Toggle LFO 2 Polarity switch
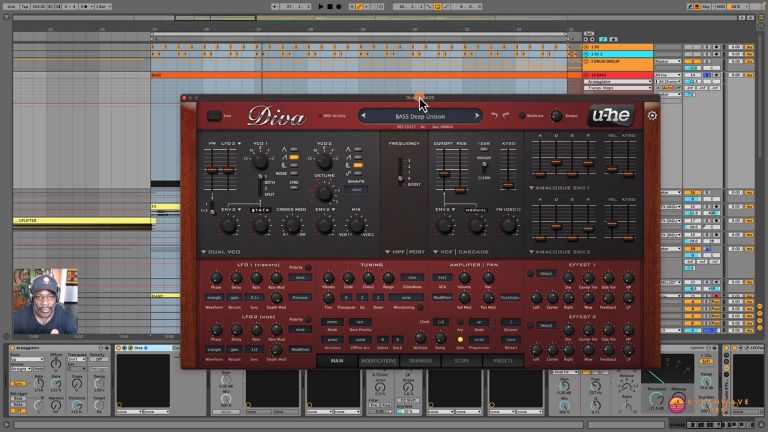The width and height of the screenshot is (768, 432). pyautogui.click(x=308, y=319)
